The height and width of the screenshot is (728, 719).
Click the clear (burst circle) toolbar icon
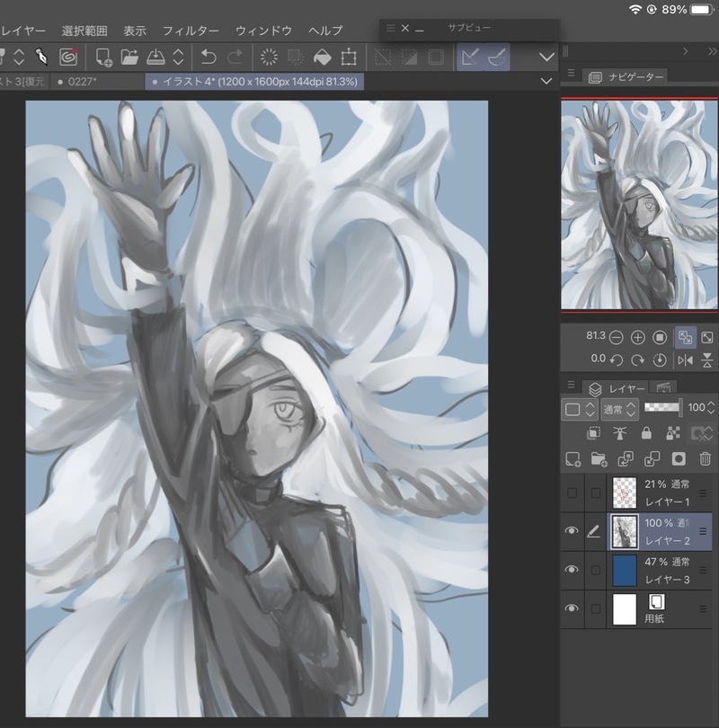(x=269, y=58)
